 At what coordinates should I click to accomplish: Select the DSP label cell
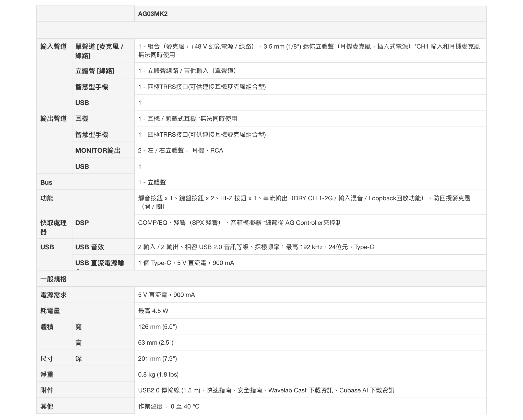click(82, 223)
